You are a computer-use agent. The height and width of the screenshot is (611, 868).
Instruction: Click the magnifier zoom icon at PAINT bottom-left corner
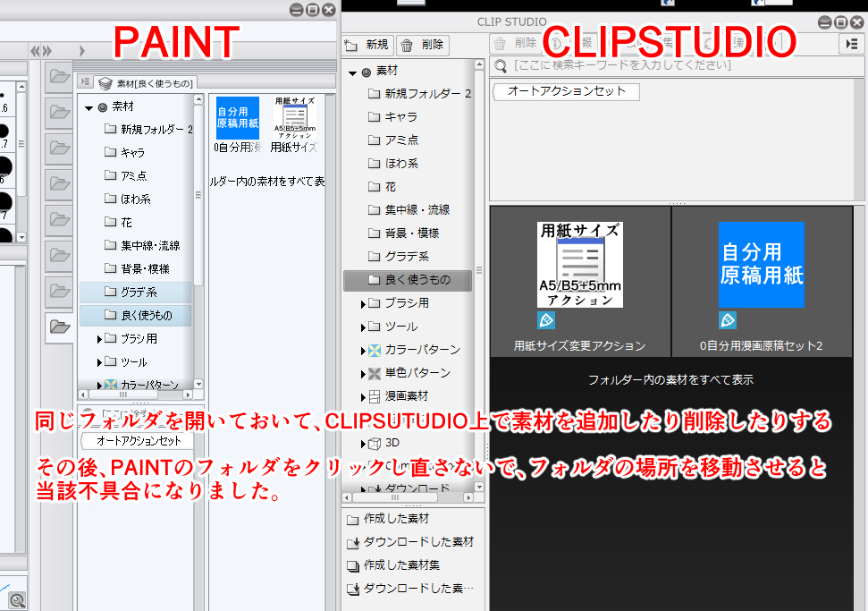click(18, 600)
